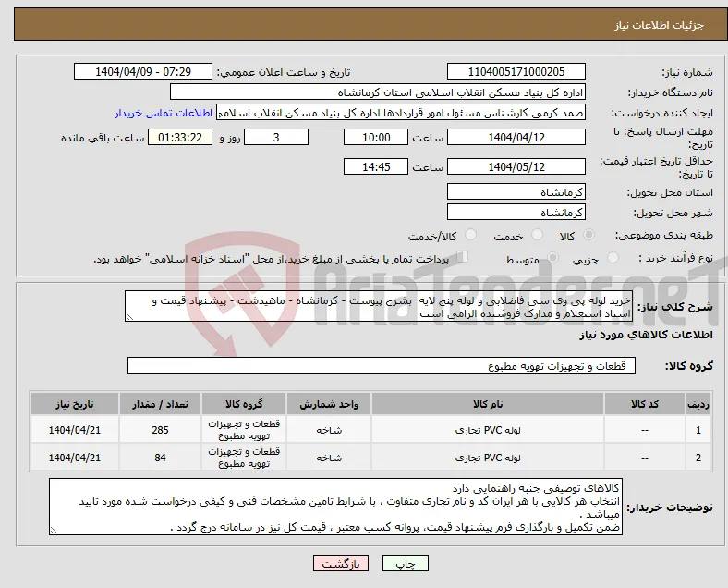The image size is (728, 588).
Task: Click the remaining time field 01:33:22
Action: pyautogui.click(x=180, y=137)
